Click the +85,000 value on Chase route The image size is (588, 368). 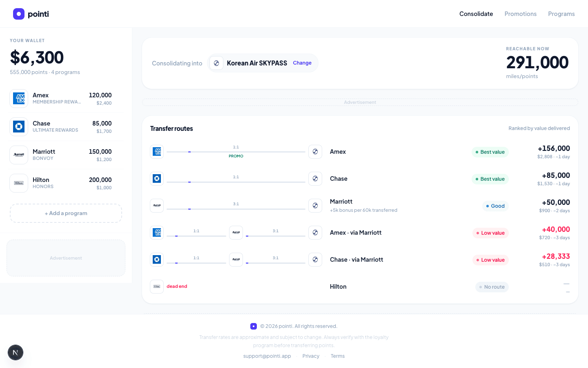pyautogui.click(x=556, y=175)
